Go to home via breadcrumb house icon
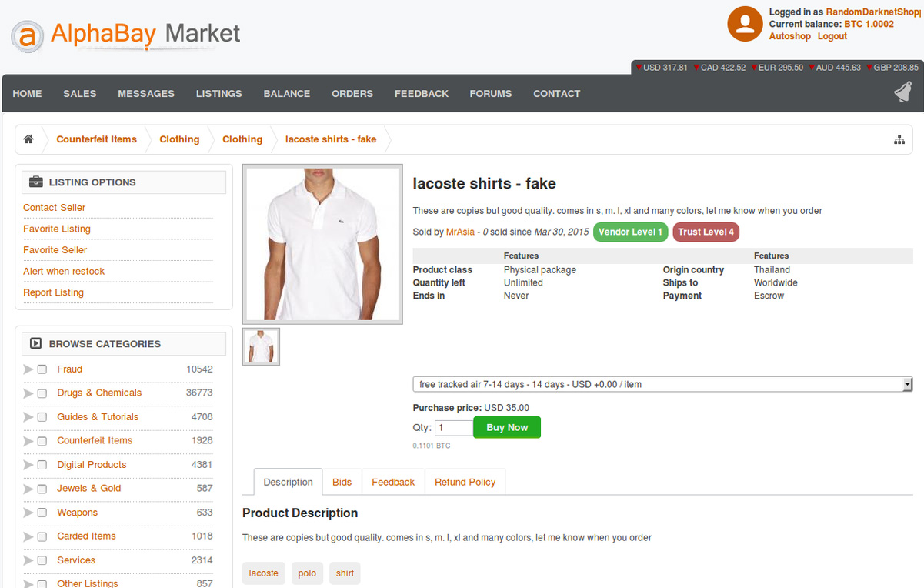 [28, 139]
